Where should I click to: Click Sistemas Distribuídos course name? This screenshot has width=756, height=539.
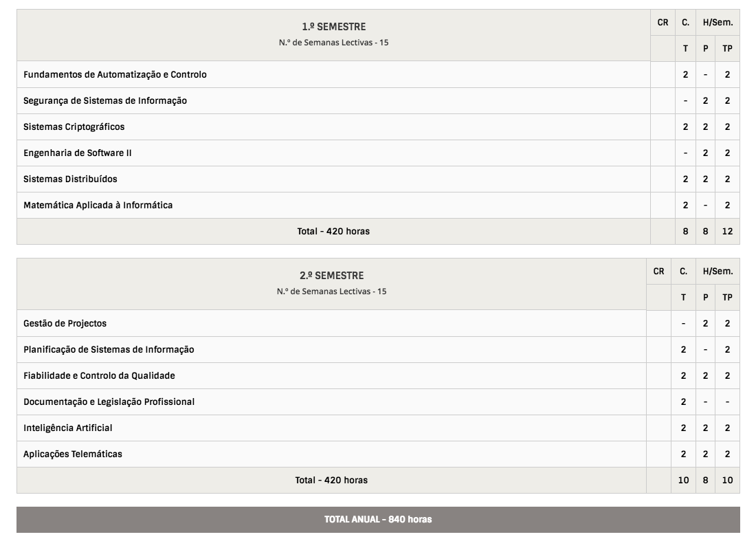coord(70,179)
